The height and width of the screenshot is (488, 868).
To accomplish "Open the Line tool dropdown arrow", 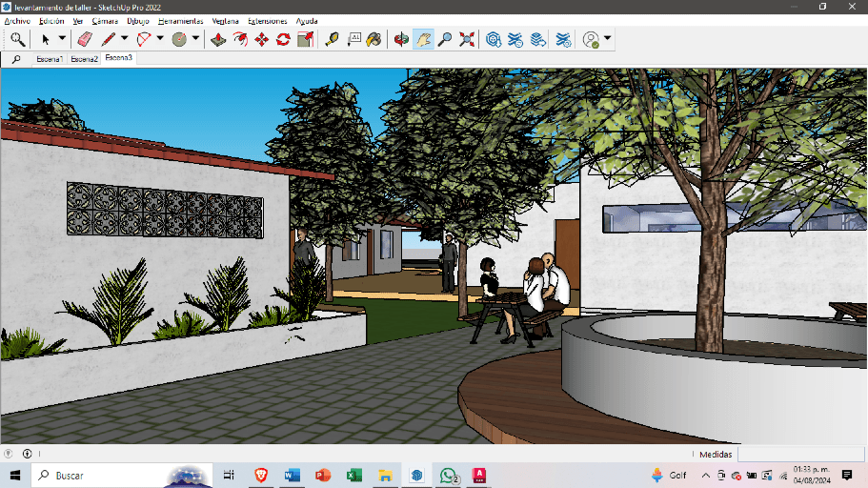I will click(124, 39).
